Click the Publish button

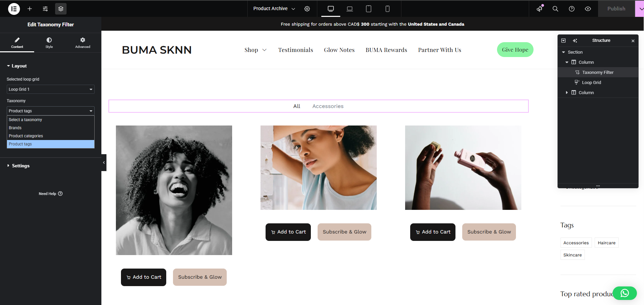coord(616,9)
